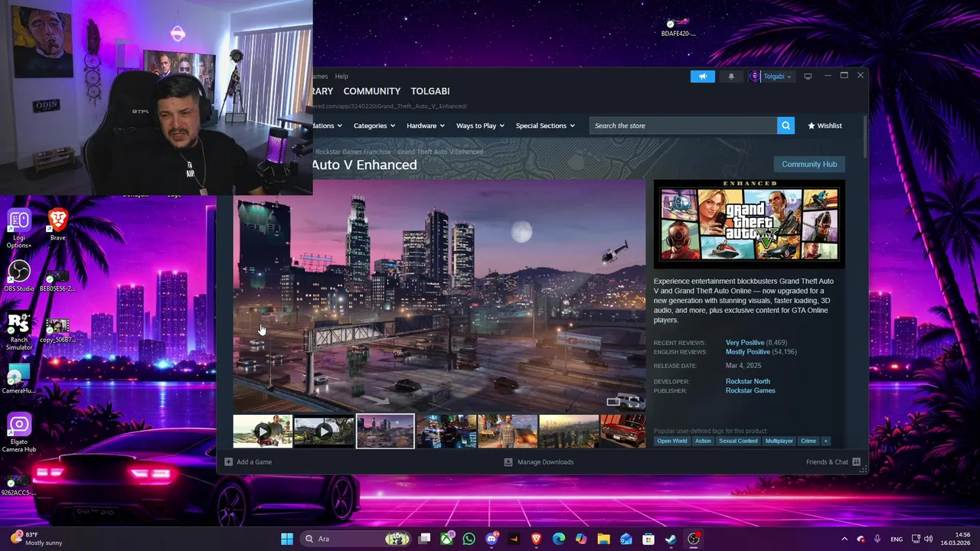
Task: Expand the Categories store menu
Action: coord(374,126)
